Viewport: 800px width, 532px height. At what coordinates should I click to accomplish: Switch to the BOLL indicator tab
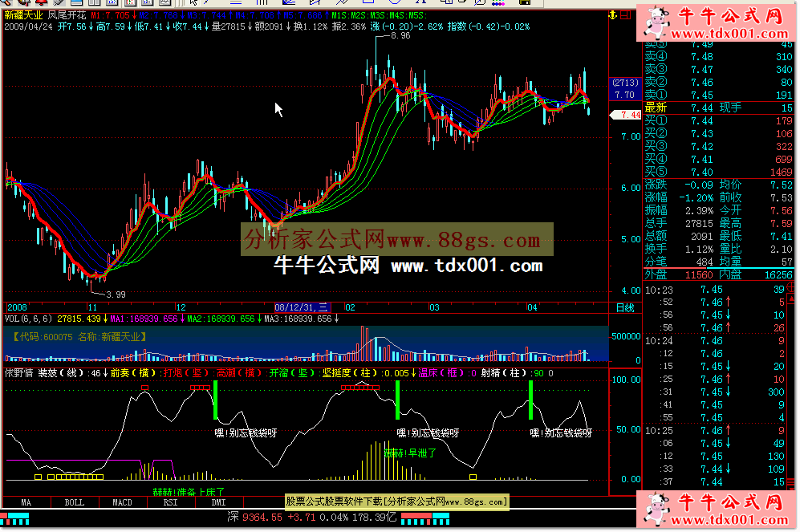coord(75,502)
